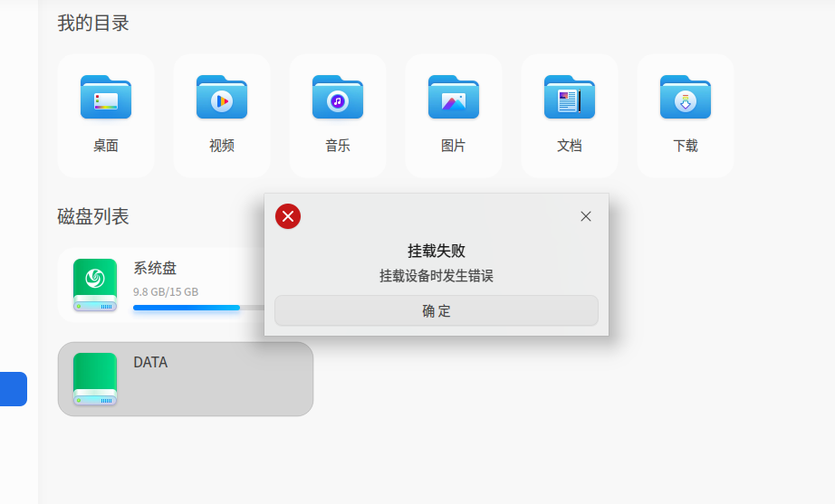Open the 视频 folder
The height and width of the screenshot is (504, 835).
point(222,116)
